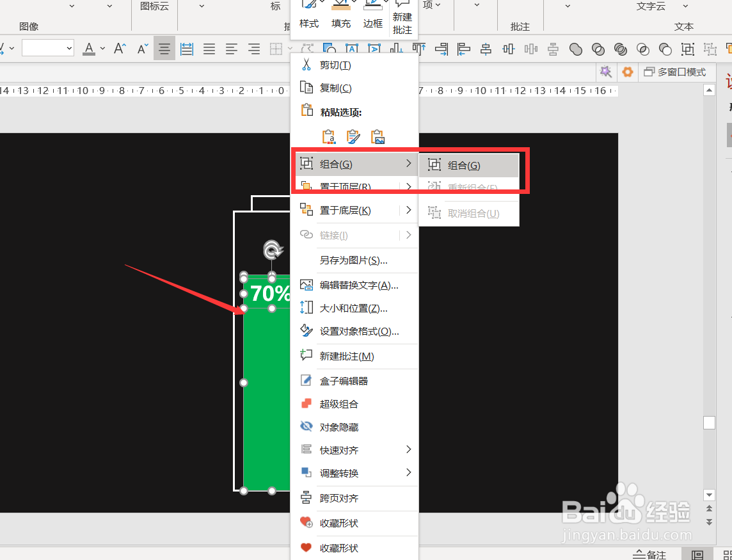Choose 组合(G) in the group submenu
This screenshot has width=732, height=560.
tap(470, 164)
